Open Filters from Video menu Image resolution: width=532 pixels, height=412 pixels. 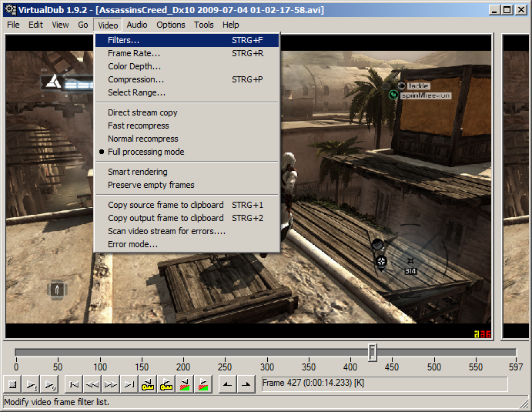coord(123,40)
